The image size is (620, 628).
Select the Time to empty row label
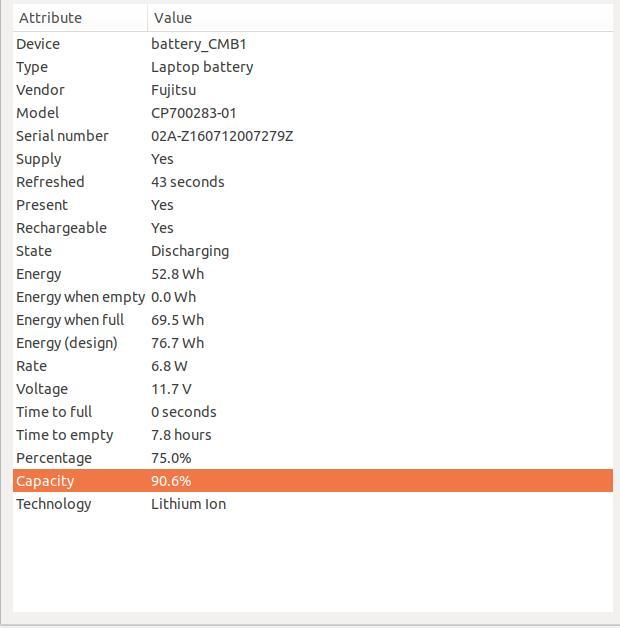coord(64,435)
